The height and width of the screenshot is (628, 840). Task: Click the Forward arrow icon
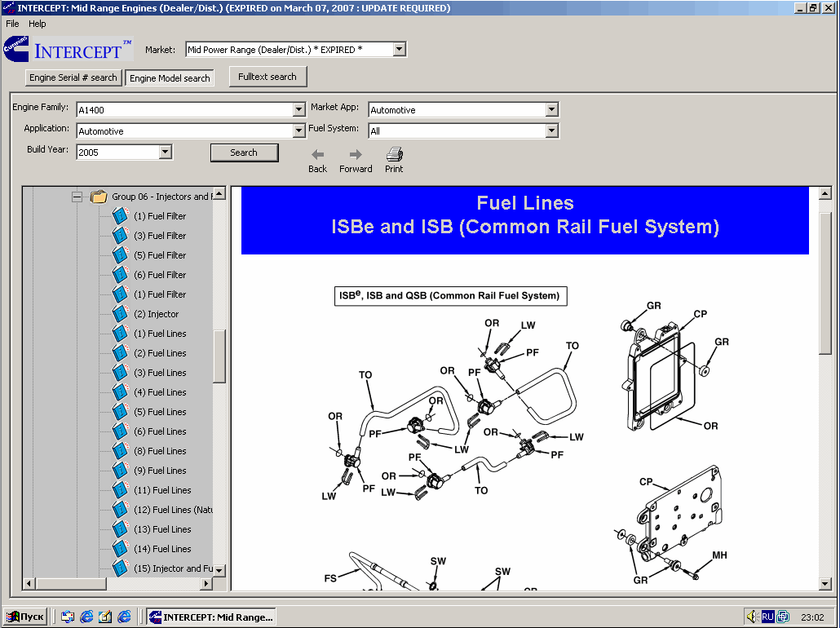356,154
